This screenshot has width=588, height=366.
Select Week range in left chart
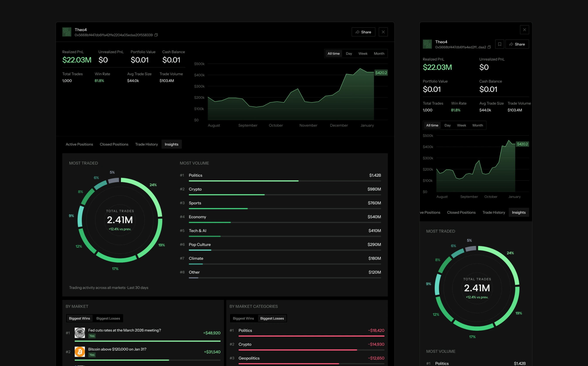pyautogui.click(x=363, y=54)
